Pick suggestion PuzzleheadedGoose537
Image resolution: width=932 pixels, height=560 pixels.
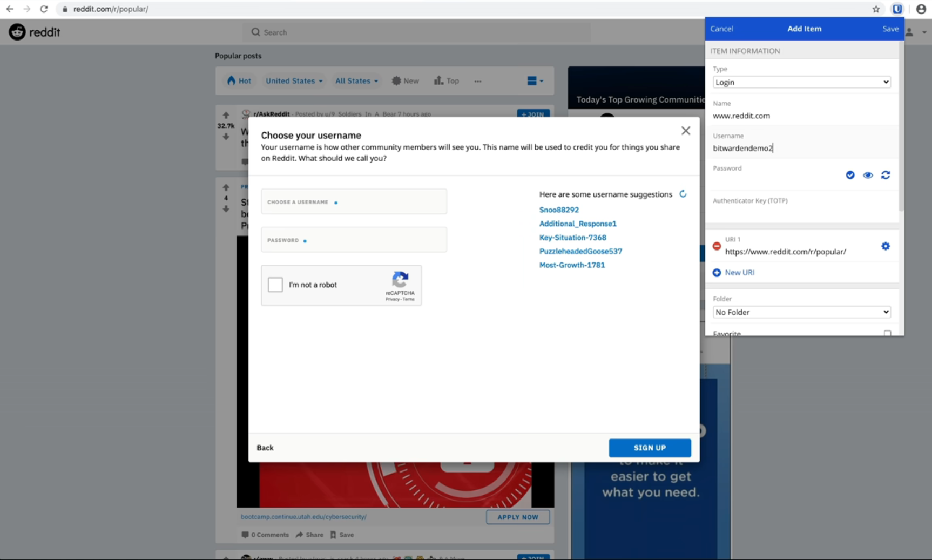point(580,251)
